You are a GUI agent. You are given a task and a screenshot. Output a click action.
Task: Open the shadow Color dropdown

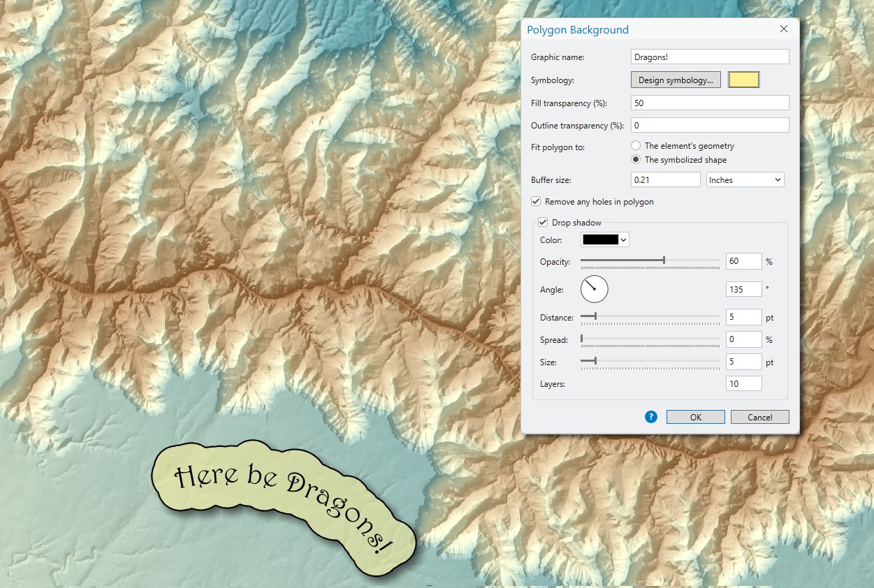point(605,240)
